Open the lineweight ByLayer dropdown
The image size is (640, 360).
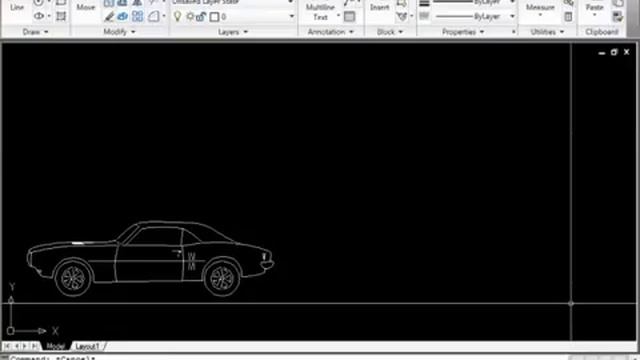(512, 2)
